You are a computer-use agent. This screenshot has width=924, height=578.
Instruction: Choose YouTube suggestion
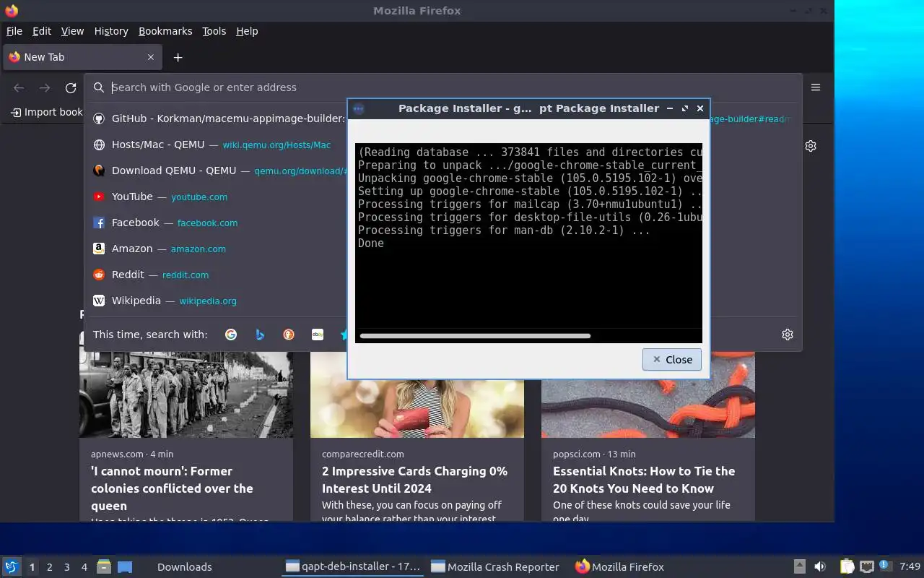click(x=217, y=197)
